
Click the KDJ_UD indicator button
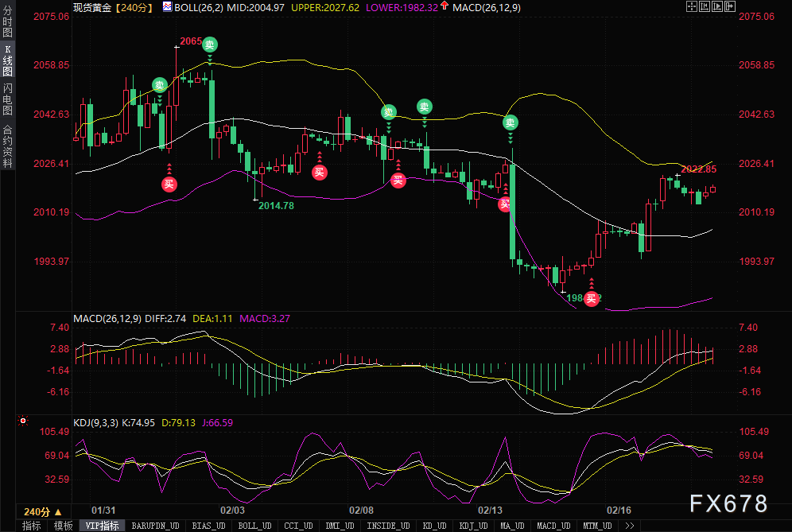(473, 526)
